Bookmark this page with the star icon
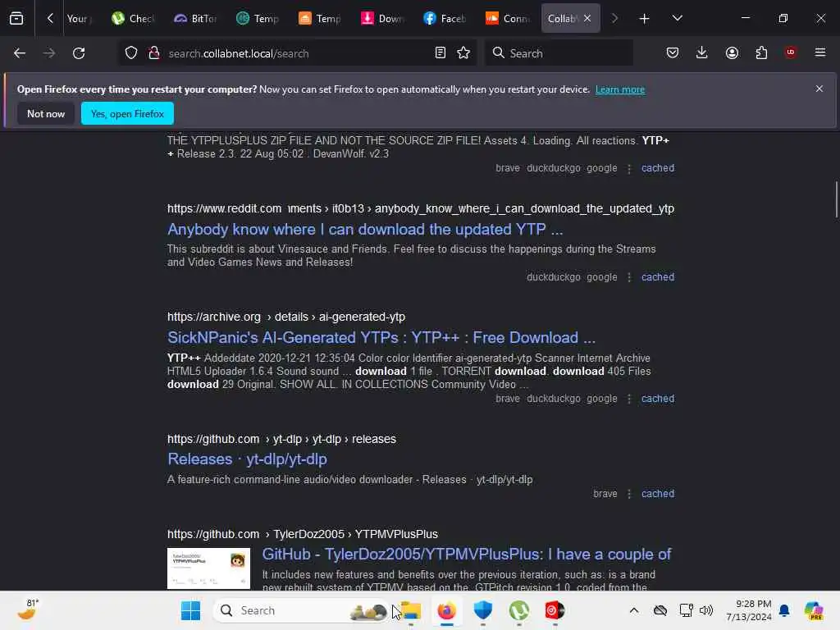This screenshot has height=630, width=840. coord(463,53)
